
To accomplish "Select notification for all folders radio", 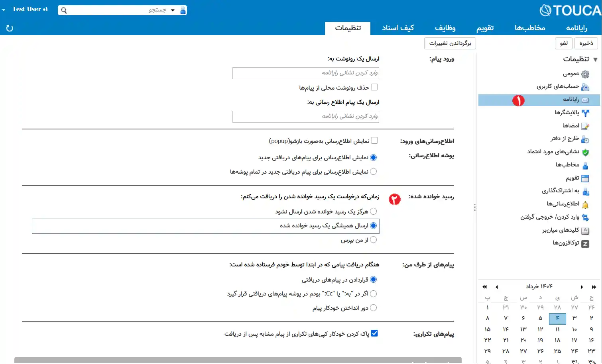I will (374, 172).
